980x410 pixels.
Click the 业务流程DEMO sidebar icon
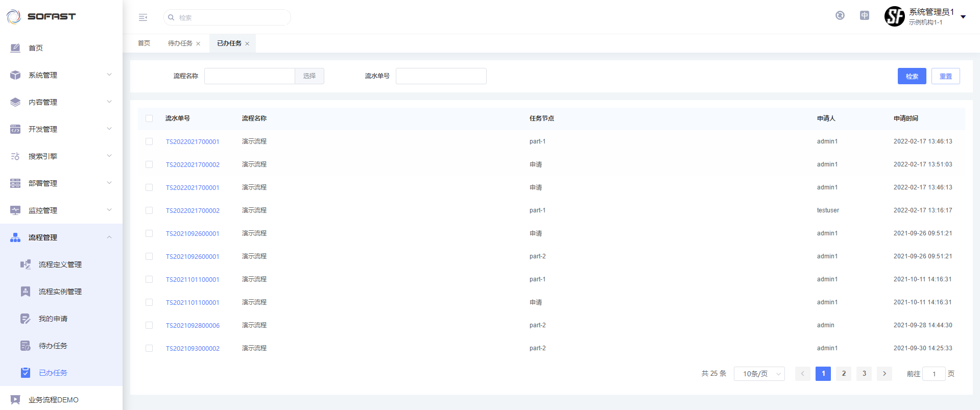click(x=15, y=400)
